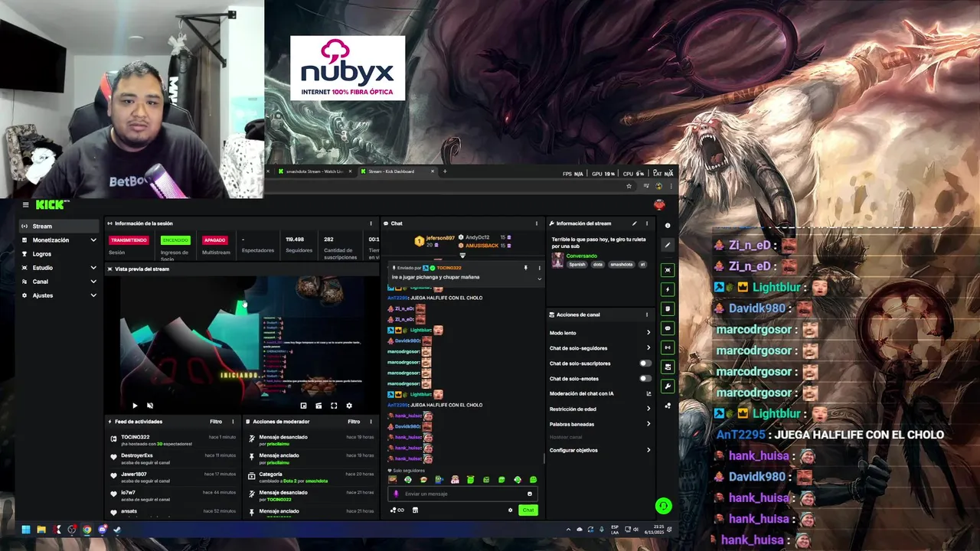Open Acciones de moderador options menu
This screenshot has height=551, width=980.
click(371, 422)
